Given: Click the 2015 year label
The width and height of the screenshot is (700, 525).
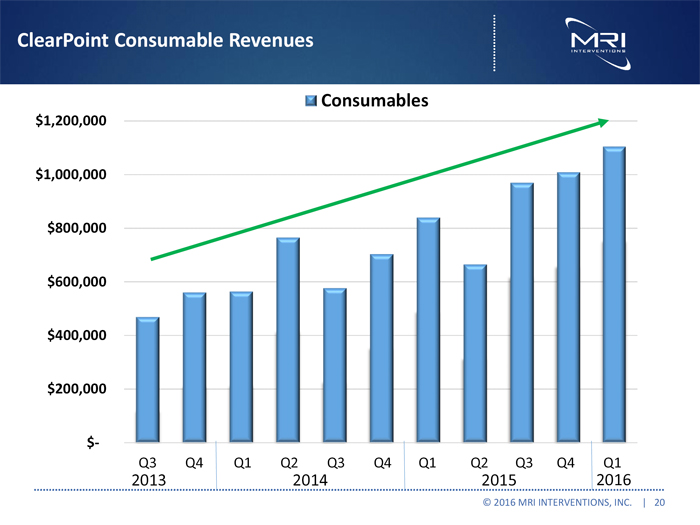Looking at the screenshot, I should click(499, 478).
